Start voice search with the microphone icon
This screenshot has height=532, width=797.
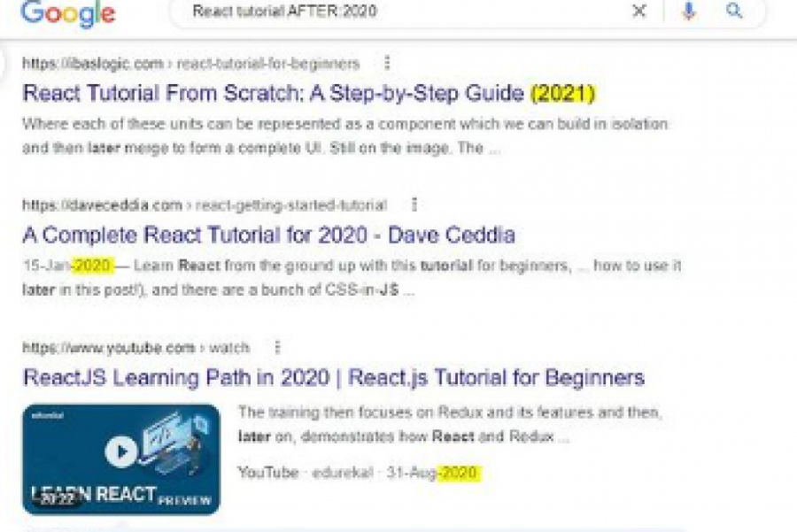(x=689, y=12)
